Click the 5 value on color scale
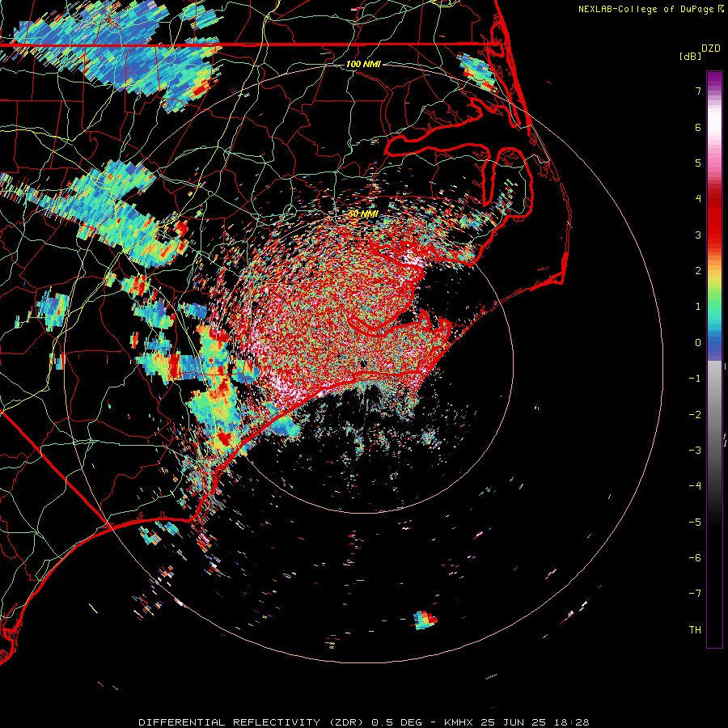728x728 pixels. point(698,163)
